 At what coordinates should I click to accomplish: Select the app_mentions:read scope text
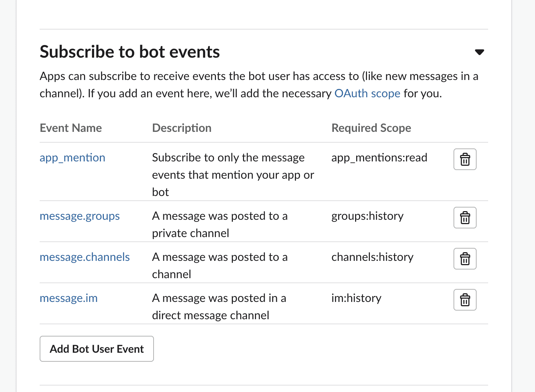(x=379, y=158)
